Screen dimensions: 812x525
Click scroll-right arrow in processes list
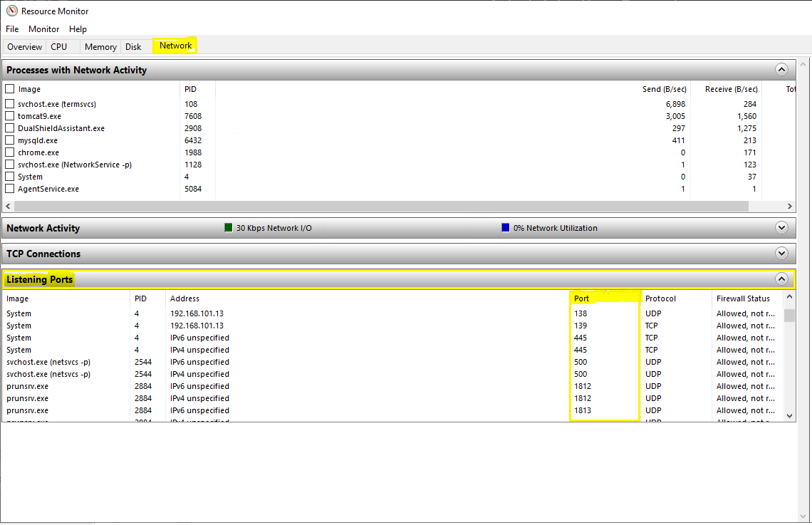(x=789, y=206)
